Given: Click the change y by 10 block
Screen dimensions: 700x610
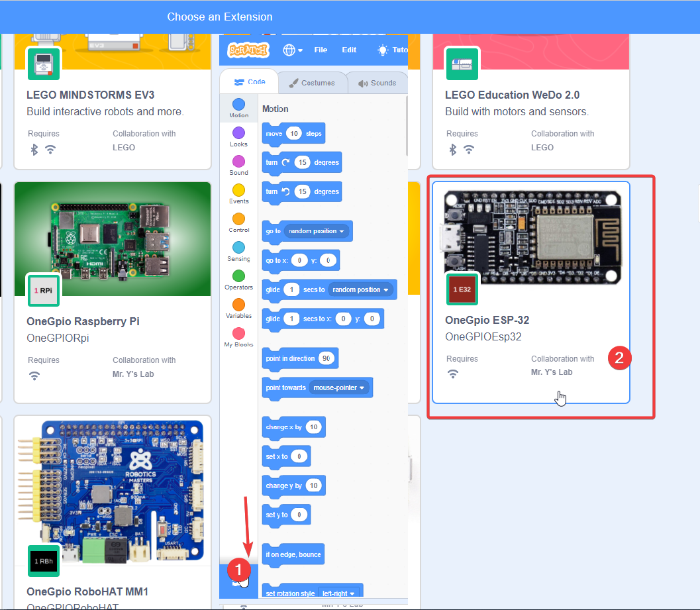Looking at the screenshot, I should tap(293, 486).
